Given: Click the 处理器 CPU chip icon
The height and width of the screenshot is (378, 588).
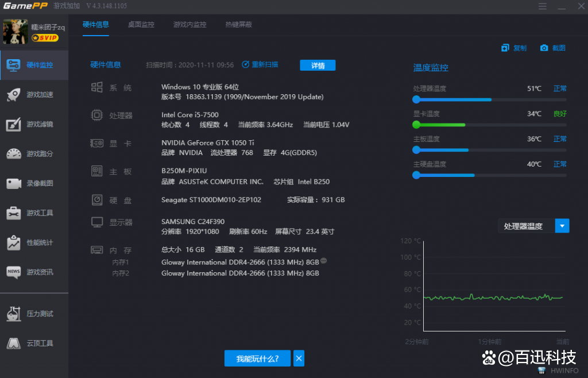Looking at the screenshot, I should pos(96,115).
